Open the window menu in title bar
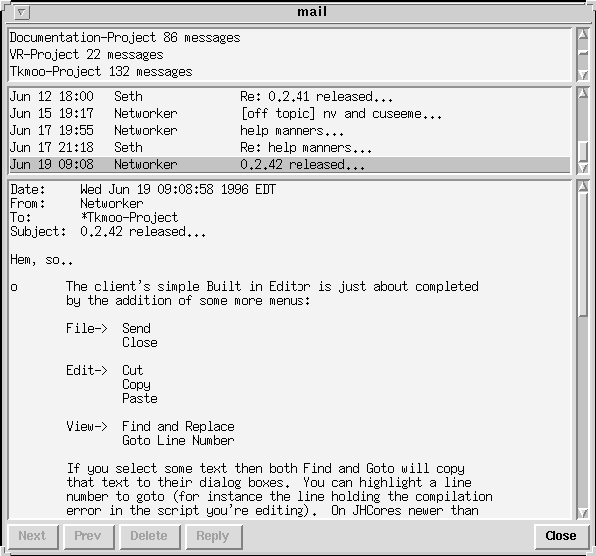Screen dimensions: 596x556 (22, 13)
